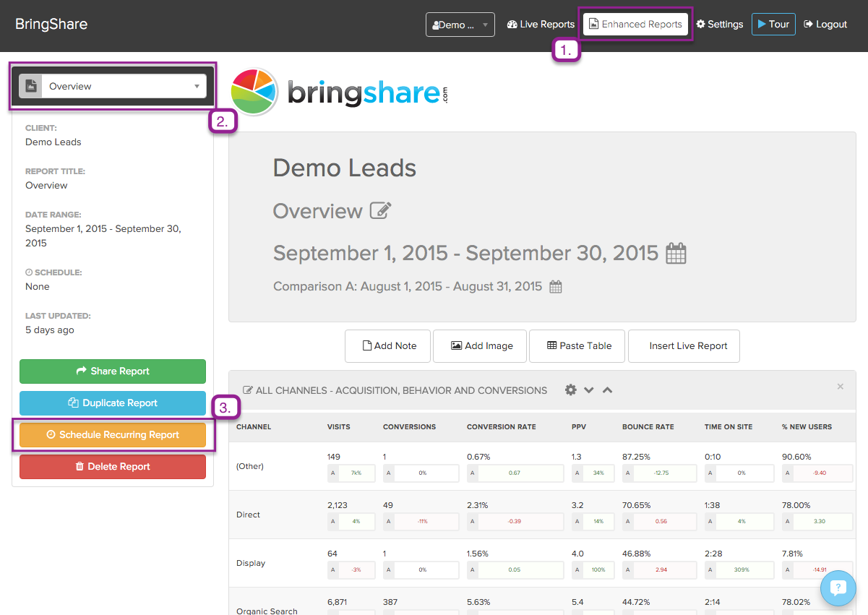868x615 pixels.
Task: Click the Conversions column header
Action: click(x=410, y=427)
